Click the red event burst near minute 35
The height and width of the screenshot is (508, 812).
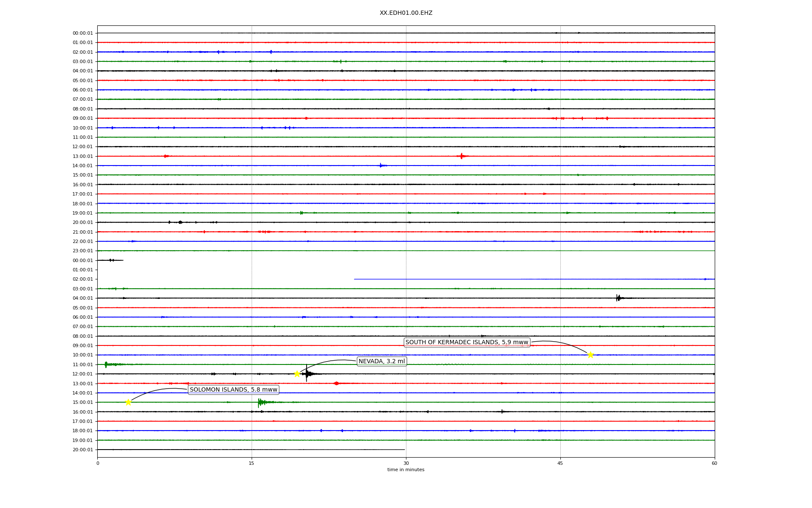pyautogui.click(x=461, y=156)
